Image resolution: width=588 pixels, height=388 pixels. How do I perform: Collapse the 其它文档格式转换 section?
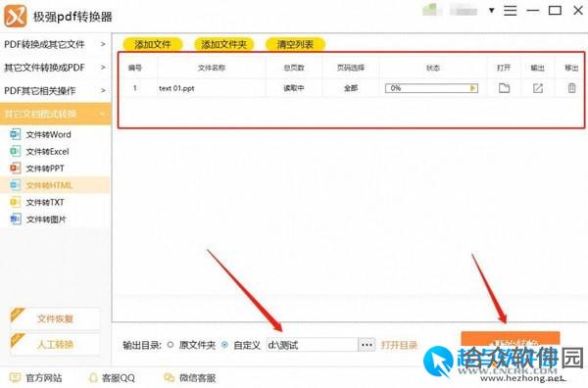click(55, 114)
